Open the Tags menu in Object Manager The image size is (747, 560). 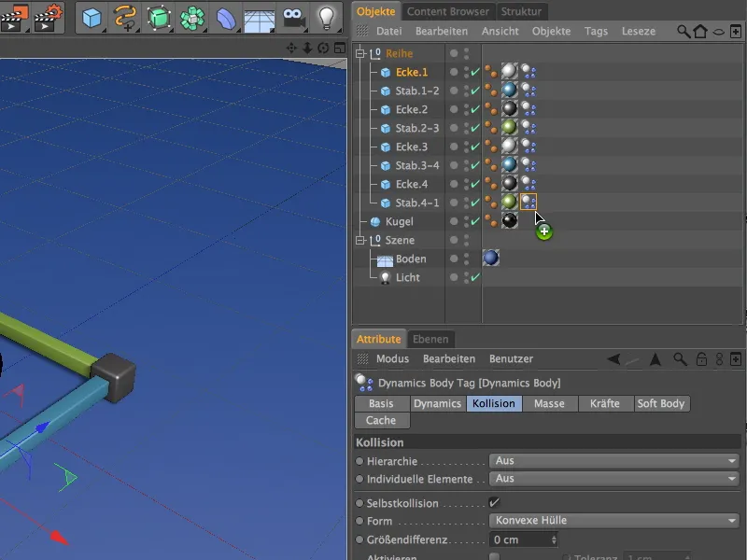pos(596,31)
